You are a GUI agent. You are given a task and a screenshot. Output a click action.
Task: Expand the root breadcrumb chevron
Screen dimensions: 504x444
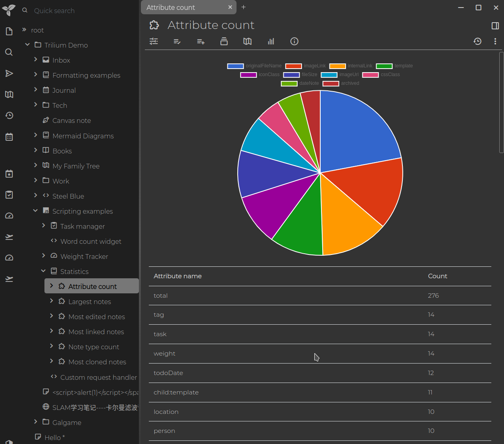24,30
